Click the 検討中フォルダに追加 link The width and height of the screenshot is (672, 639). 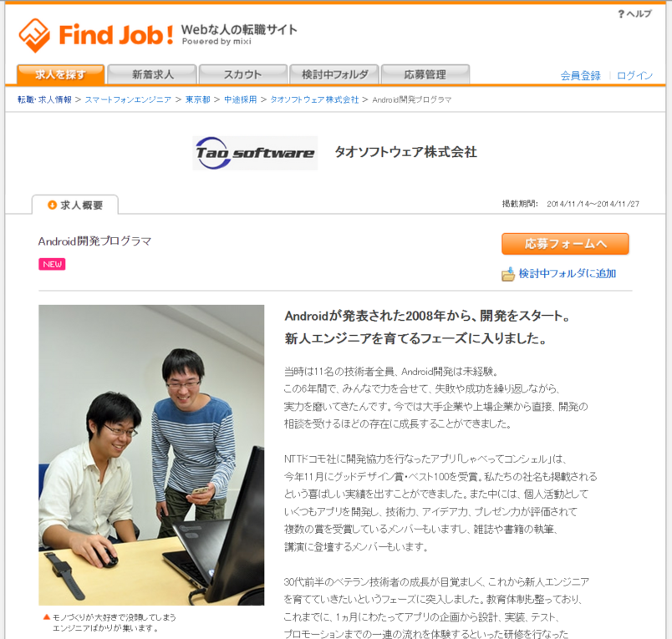[568, 274]
